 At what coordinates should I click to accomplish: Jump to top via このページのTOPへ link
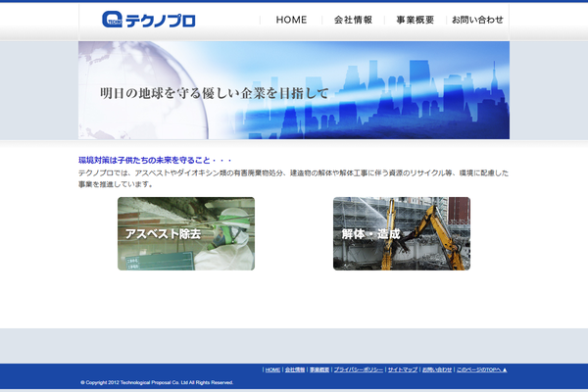point(481,369)
